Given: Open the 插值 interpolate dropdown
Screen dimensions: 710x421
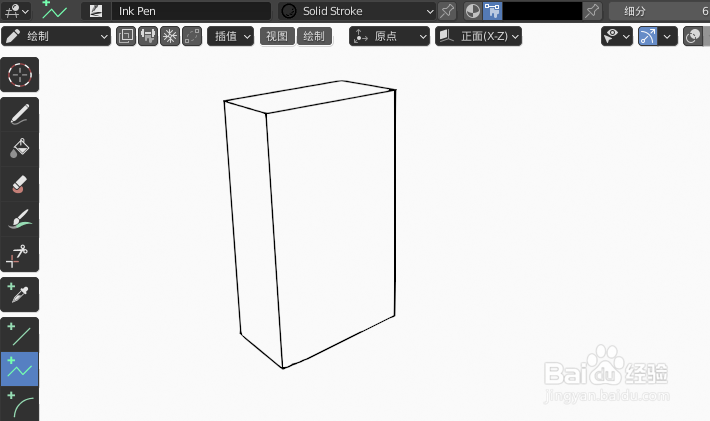Looking at the screenshot, I should (230, 36).
